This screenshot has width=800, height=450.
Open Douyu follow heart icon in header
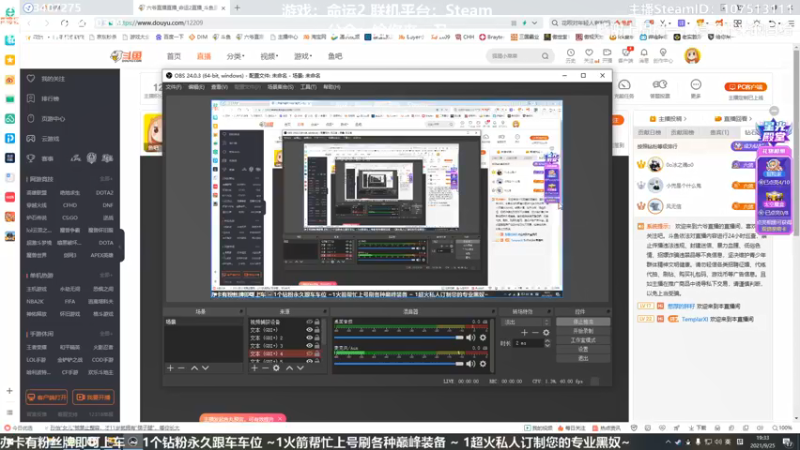pyautogui.click(x=589, y=55)
